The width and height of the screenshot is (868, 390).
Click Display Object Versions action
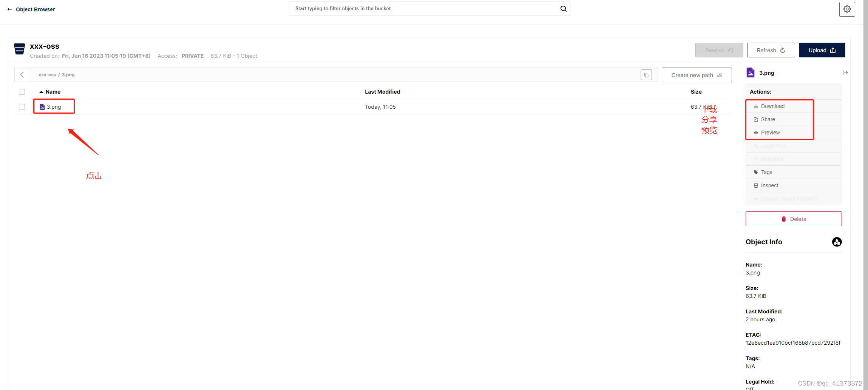click(794, 199)
